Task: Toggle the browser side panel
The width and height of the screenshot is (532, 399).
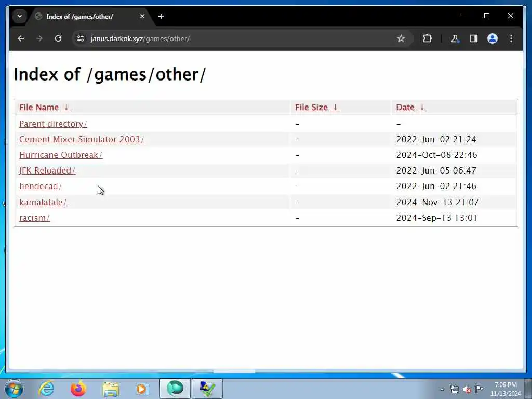Action: pyautogui.click(x=474, y=38)
